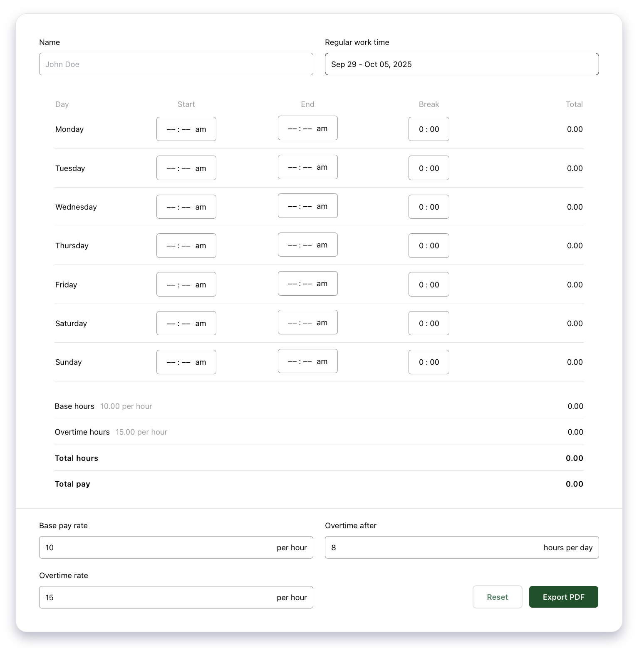Click Monday end time field
644x648 pixels.
point(307,128)
